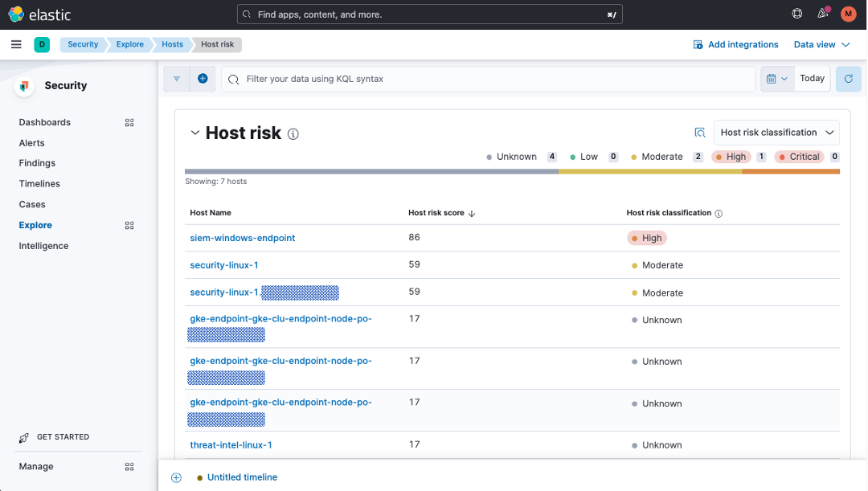Add a new filter with plus icon
This screenshot has width=868, height=491.
[x=203, y=79]
